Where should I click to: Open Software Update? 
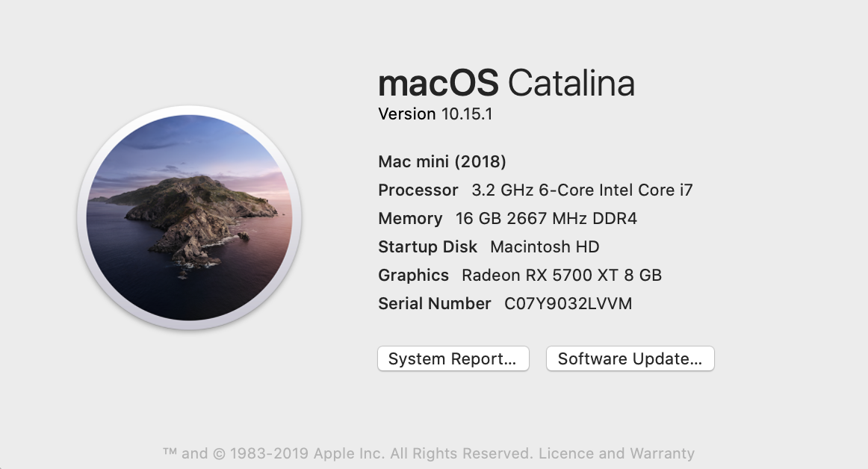click(630, 358)
